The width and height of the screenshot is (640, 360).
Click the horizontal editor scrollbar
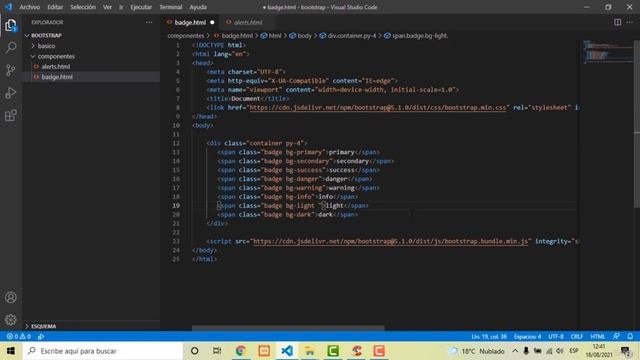pos(288,328)
